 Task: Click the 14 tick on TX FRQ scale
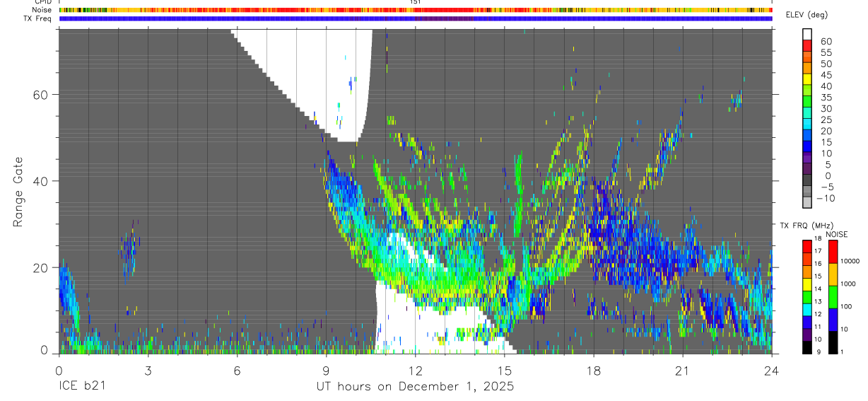(818, 289)
